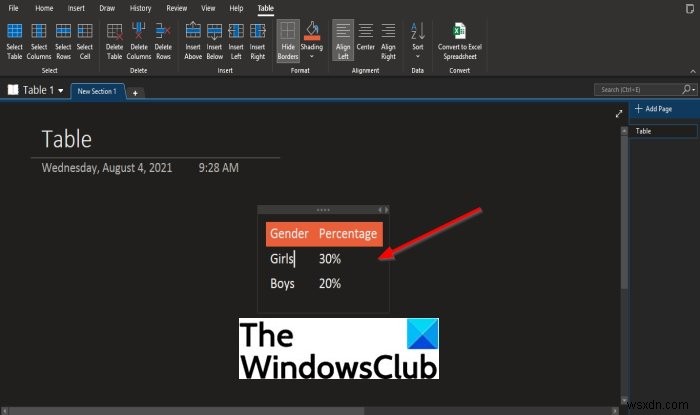Switch to the Home ribbon tab
The height and width of the screenshot is (415, 700).
pos(44,8)
